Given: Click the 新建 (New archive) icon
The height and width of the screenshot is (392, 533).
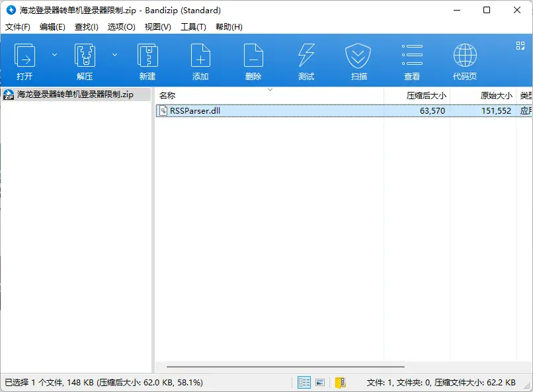Looking at the screenshot, I should click(x=147, y=57).
